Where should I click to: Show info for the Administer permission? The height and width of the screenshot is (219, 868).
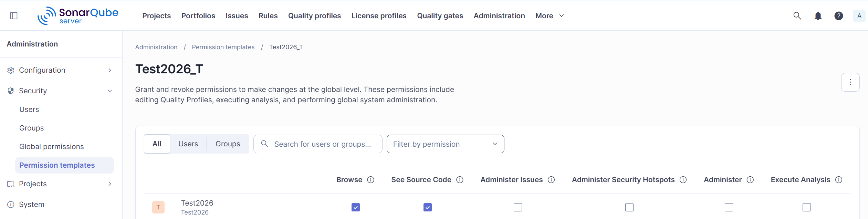point(750,180)
